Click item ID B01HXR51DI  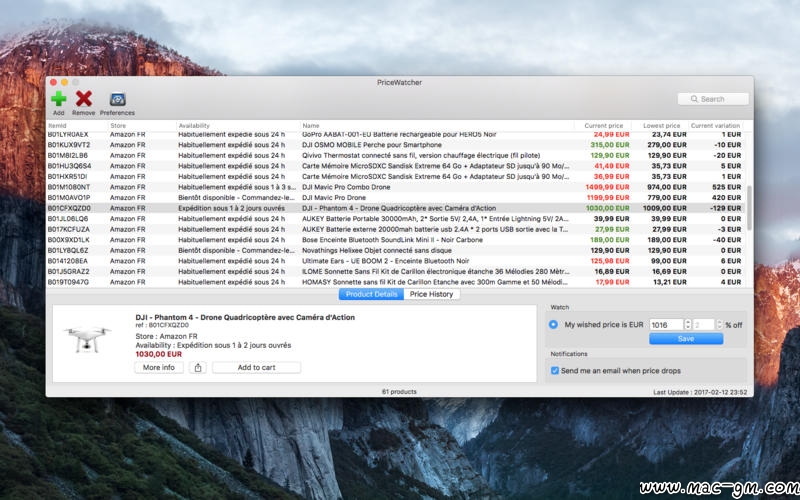[x=67, y=177]
